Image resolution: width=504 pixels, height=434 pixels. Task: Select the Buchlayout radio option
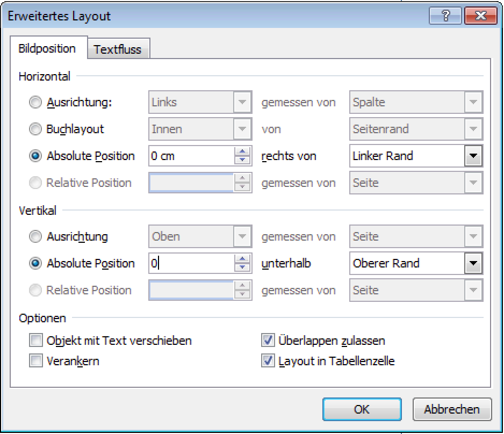tap(35, 129)
